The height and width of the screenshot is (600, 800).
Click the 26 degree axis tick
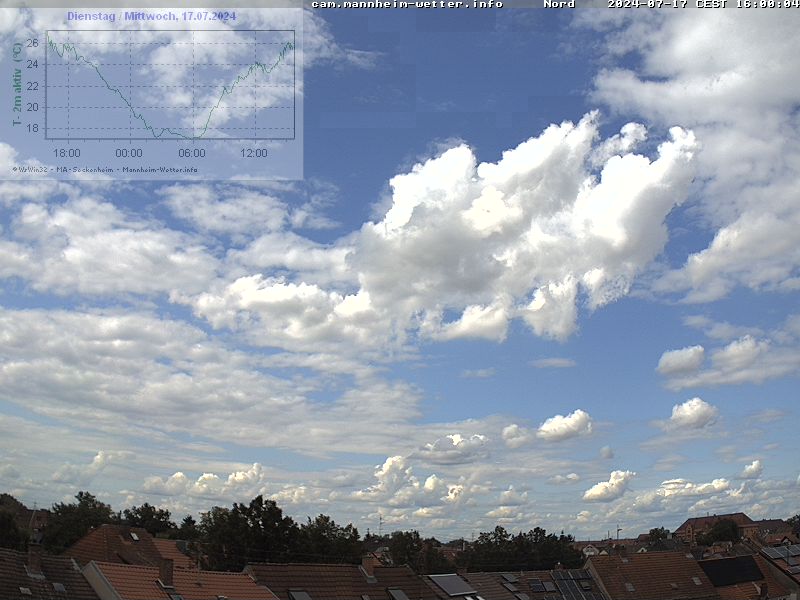click(32, 44)
